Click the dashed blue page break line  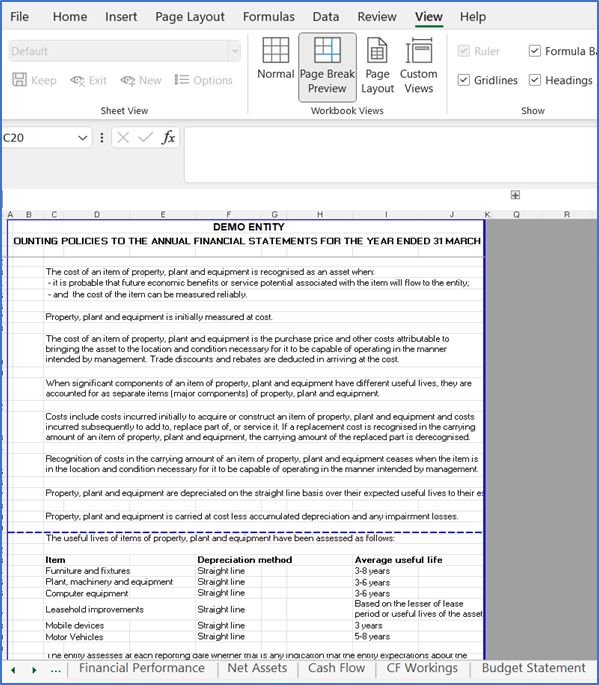coord(246,532)
